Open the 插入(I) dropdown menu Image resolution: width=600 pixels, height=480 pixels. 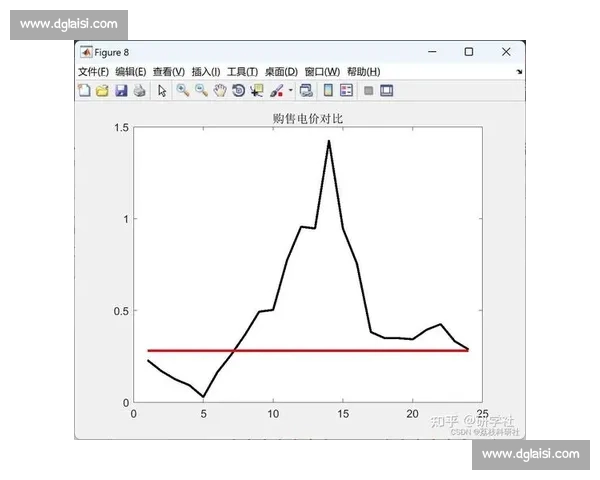[x=205, y=71]
